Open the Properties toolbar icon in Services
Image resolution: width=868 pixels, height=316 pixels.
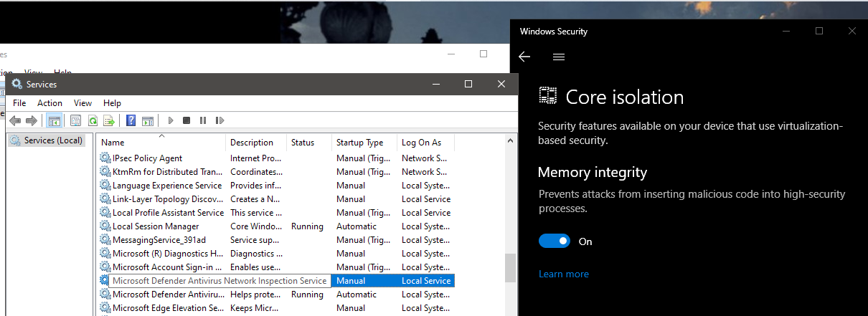pyautogui.click(x=75, y=120)
